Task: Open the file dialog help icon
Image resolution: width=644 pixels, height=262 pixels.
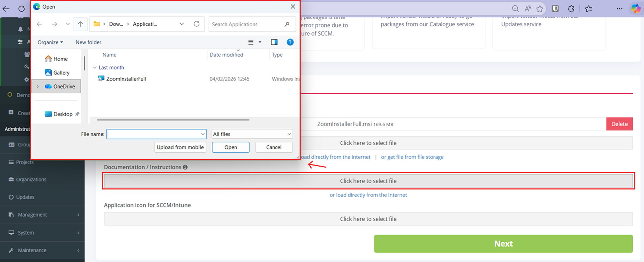Action: [x=290, y=42]
